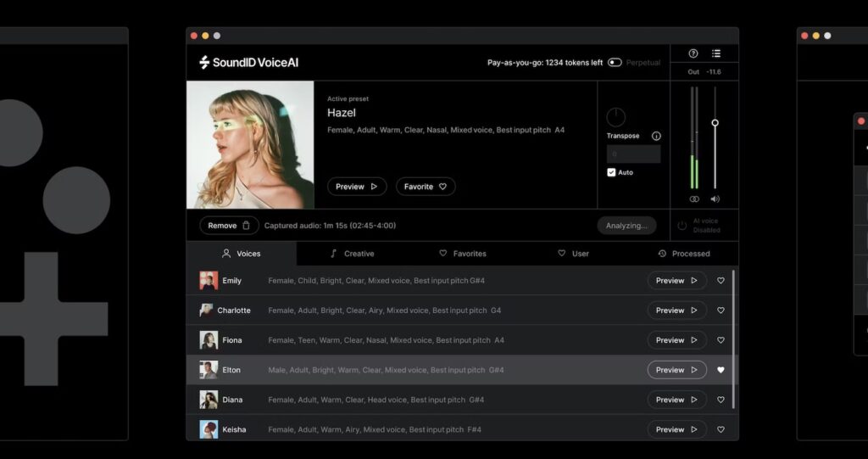This screenshot has height=459, width=868.
Task: Remove the captured audio
Action: pyautogui.click(x=229, y=226)
